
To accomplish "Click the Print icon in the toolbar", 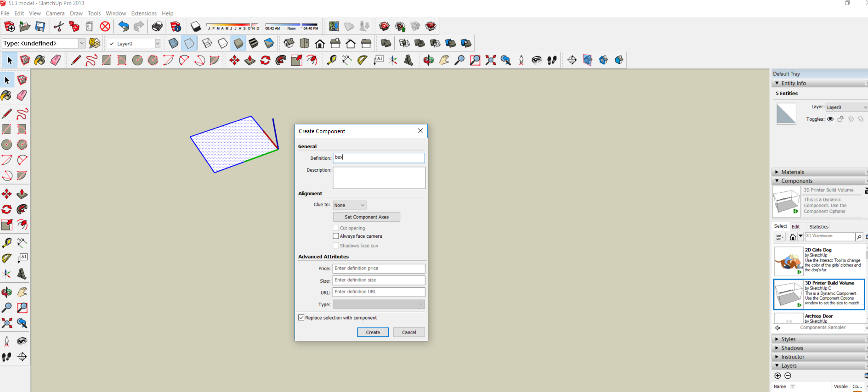I will coord(157,27).
